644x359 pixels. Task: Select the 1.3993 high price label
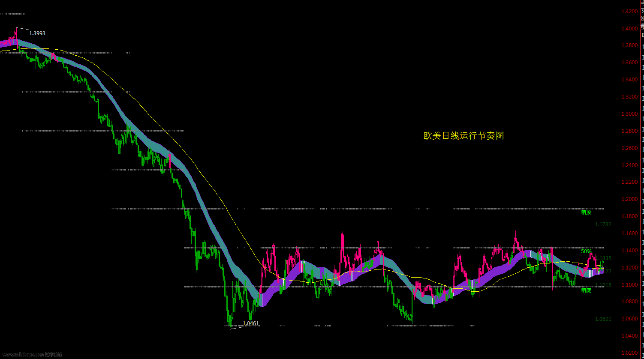[37, 33]
